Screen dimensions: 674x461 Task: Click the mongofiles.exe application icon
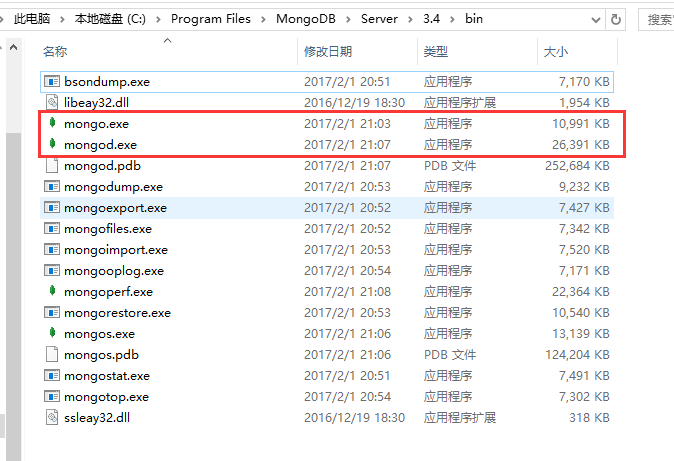point(52,228)
